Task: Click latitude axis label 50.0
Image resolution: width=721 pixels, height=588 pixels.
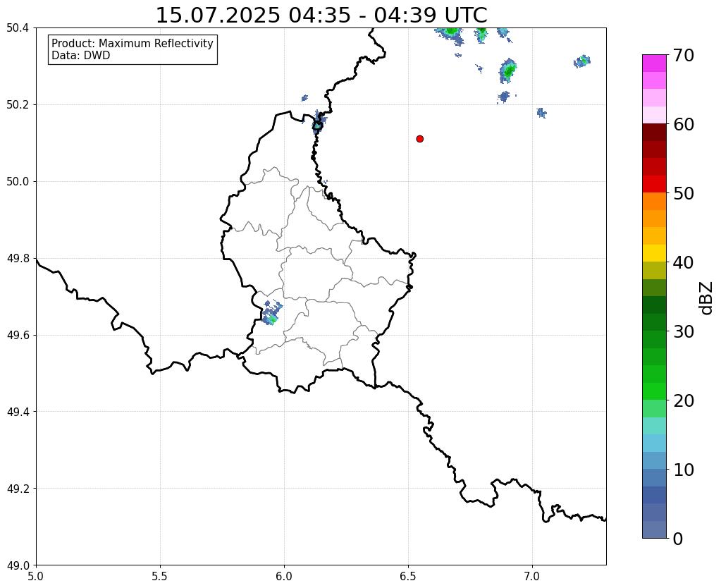Action: click(18, 182)
